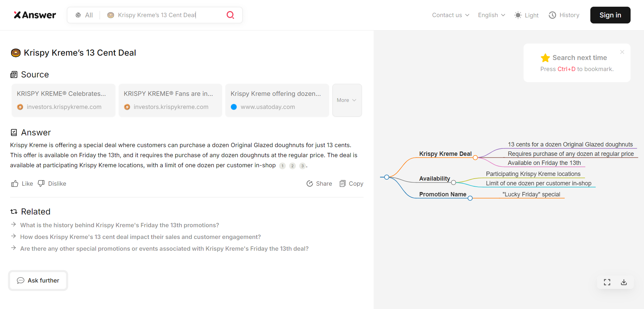Copy the answer text
The width and height of the screenshot is (644, 309).
click(351, 184)
